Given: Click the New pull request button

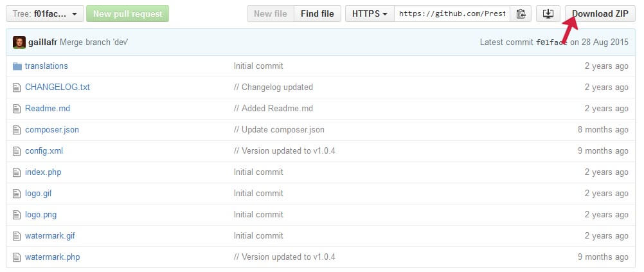Looking at the screenshot, I should pyautogui.click(x=127, y=14).
